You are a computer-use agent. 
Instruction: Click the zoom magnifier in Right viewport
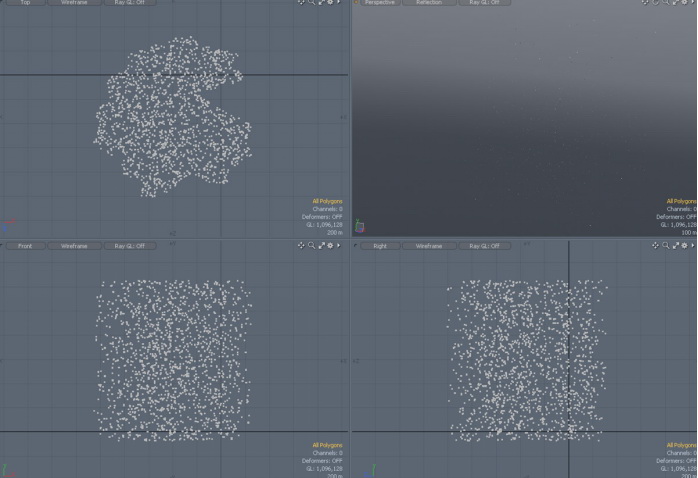[667, 245]
